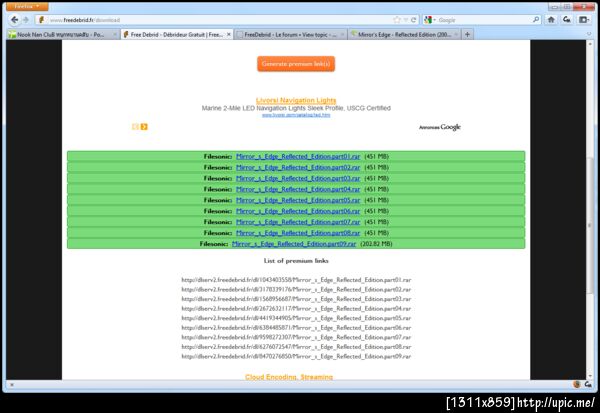Download Mirror_s_Edge_Reflected_Edition.part06.rar link
The height and width of the screenshot is (413, 600).
pos(298,211)
